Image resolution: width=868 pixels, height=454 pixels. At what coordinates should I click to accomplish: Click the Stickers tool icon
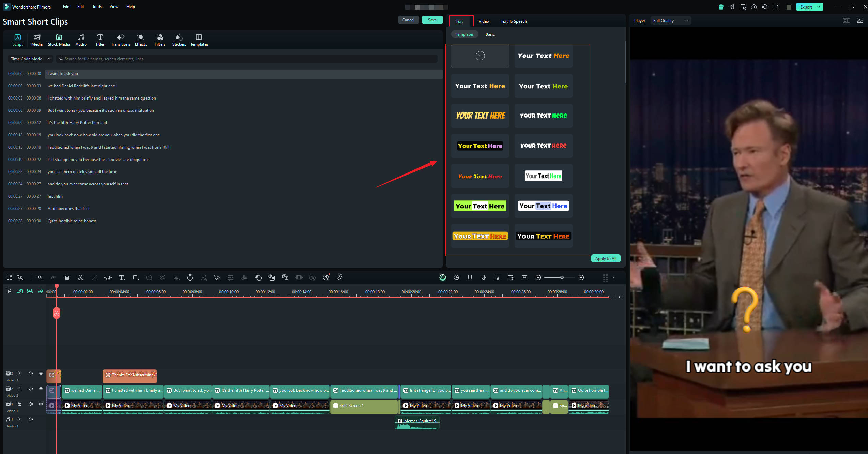point(179,40)
